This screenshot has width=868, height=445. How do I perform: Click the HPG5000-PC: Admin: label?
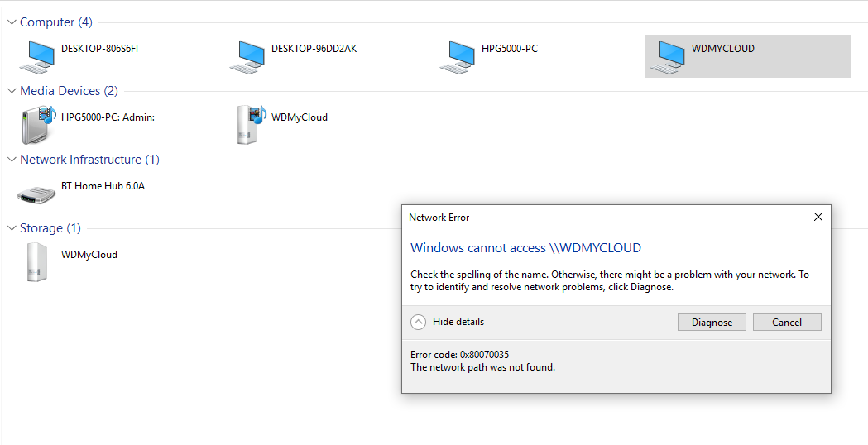(108, 117)
